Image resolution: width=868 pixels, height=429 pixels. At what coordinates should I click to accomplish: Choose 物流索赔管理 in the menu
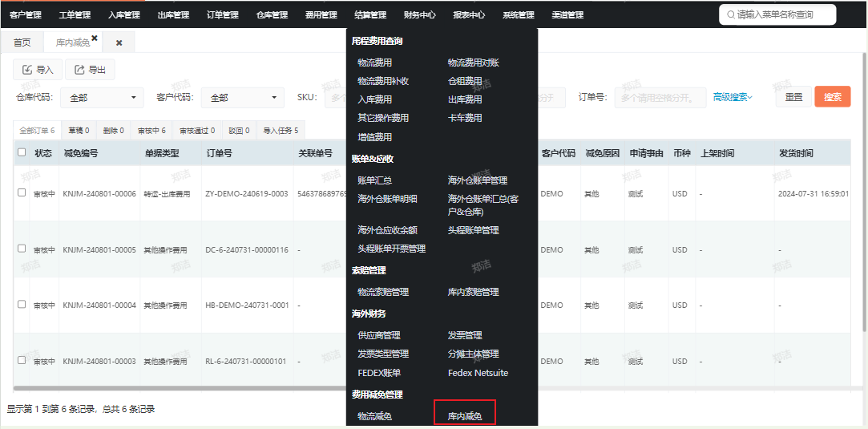click(383, 292)
